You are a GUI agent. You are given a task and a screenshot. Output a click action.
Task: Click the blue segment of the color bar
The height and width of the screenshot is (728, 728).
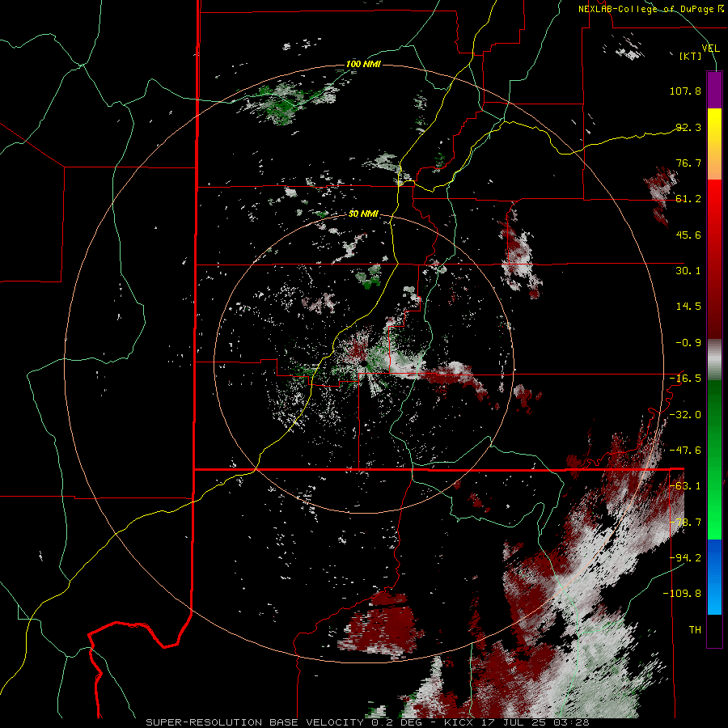click(714, 577)
